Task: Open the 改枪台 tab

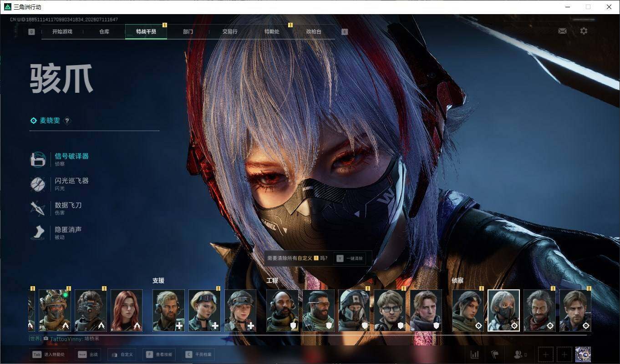Action: [x=314, y=32]
